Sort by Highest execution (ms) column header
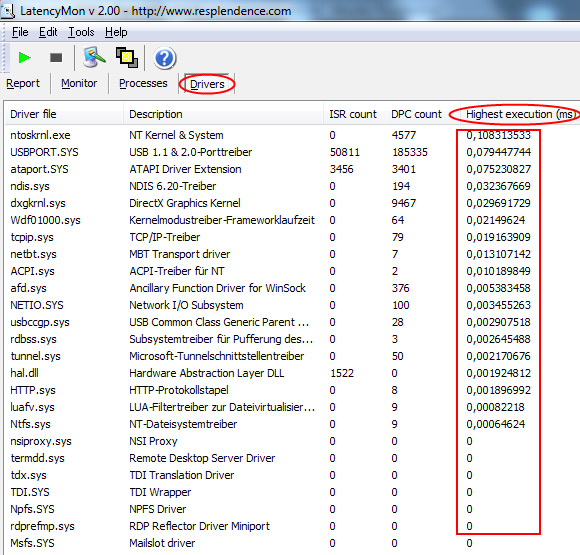The height and width of the screenshot is (555, 580). click(520, 114)
